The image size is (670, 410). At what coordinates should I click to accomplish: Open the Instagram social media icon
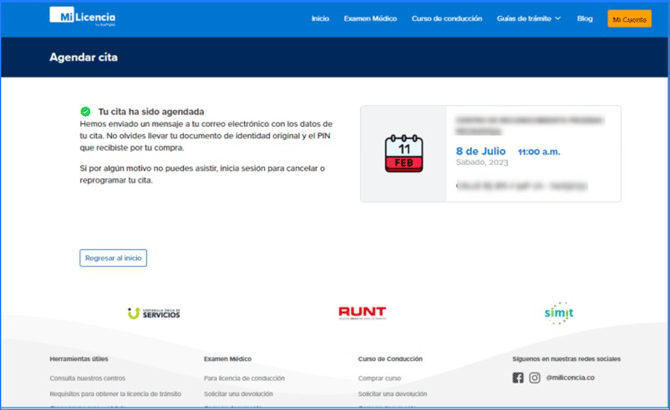535,378
